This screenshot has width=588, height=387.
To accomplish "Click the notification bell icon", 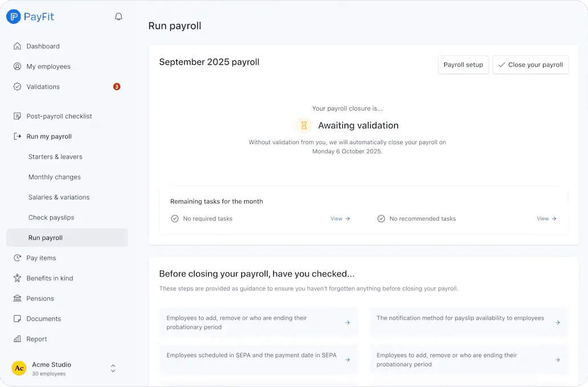I will pyautogui.click(x=118, y=17).
